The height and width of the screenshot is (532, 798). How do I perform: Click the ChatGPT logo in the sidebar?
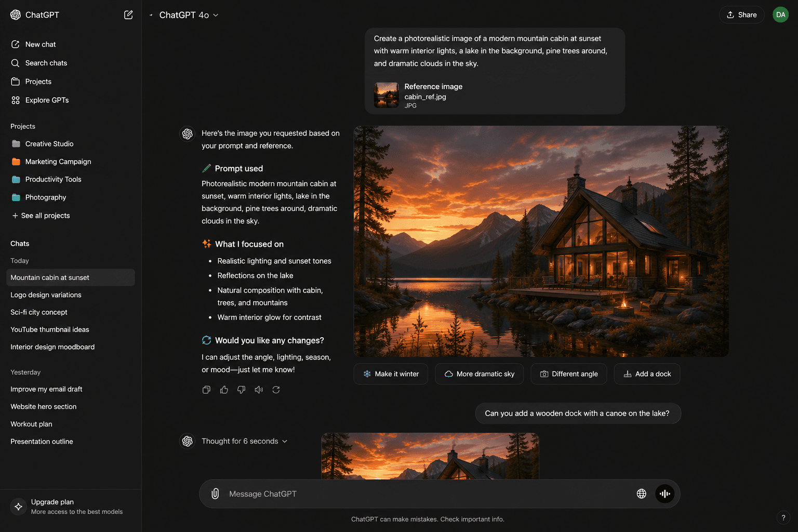(16, 15)
